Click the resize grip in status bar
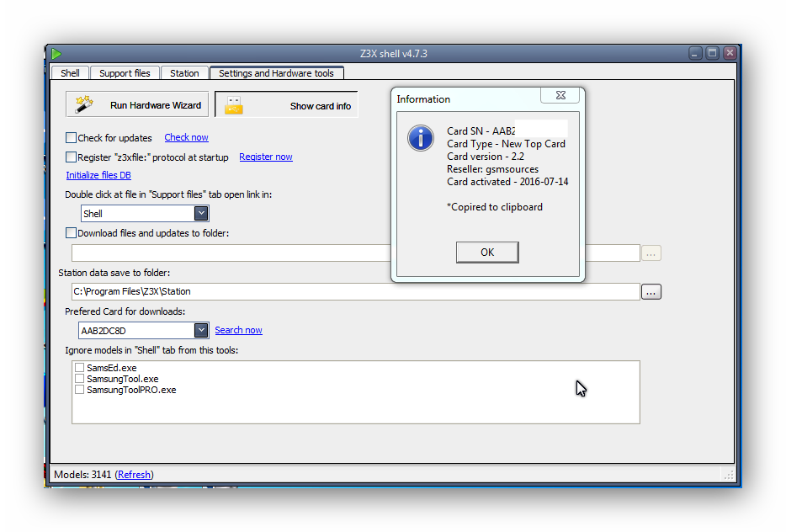This screenshot has width=786, height=532. [728, 475]
